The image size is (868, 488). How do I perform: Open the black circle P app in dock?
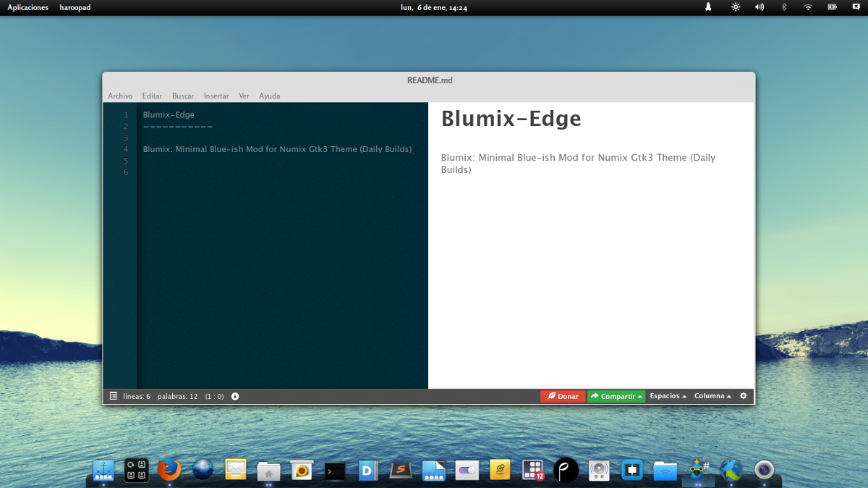click(566, 471)
